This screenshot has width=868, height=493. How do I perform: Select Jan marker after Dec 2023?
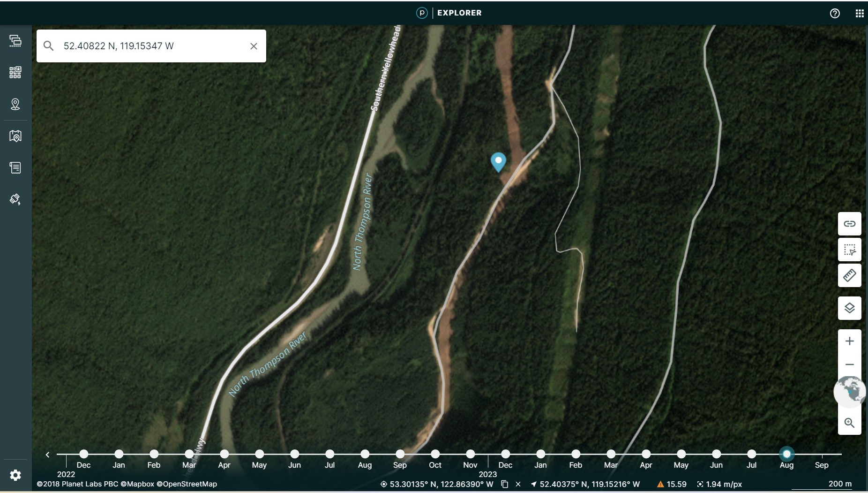(540, 454)
